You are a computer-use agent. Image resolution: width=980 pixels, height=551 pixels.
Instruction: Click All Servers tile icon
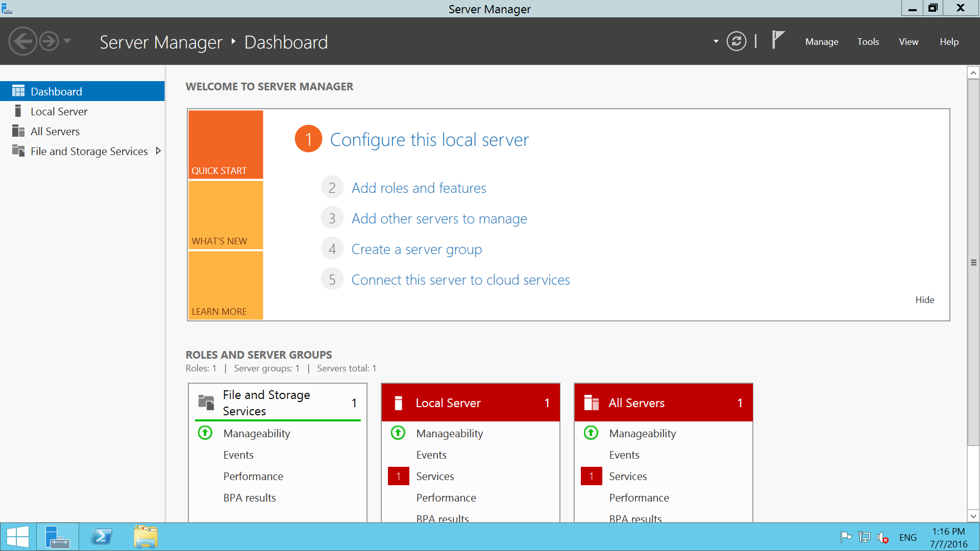pos(591,403)
